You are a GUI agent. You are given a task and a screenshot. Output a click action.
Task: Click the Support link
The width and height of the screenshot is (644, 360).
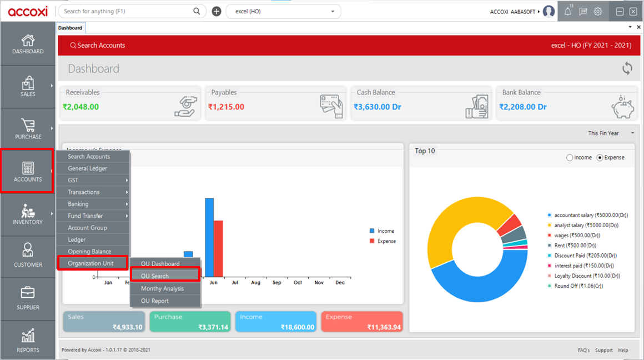(x=604, y=350)
